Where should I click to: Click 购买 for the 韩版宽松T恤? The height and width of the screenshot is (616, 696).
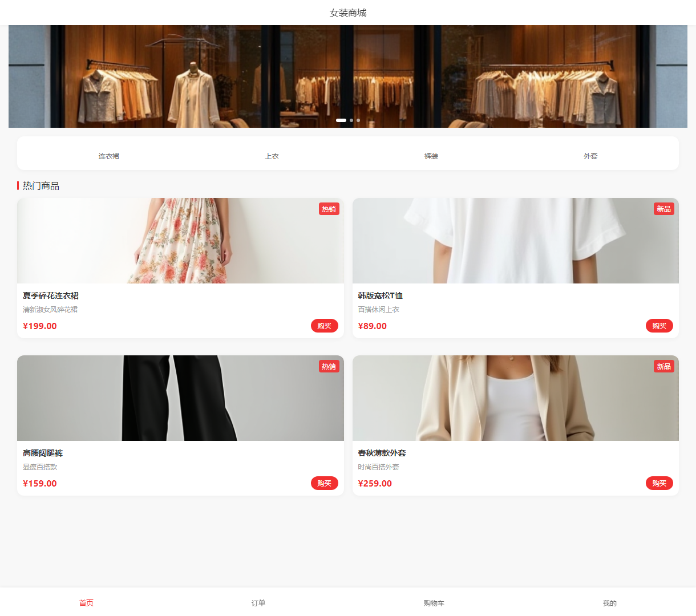659,326
